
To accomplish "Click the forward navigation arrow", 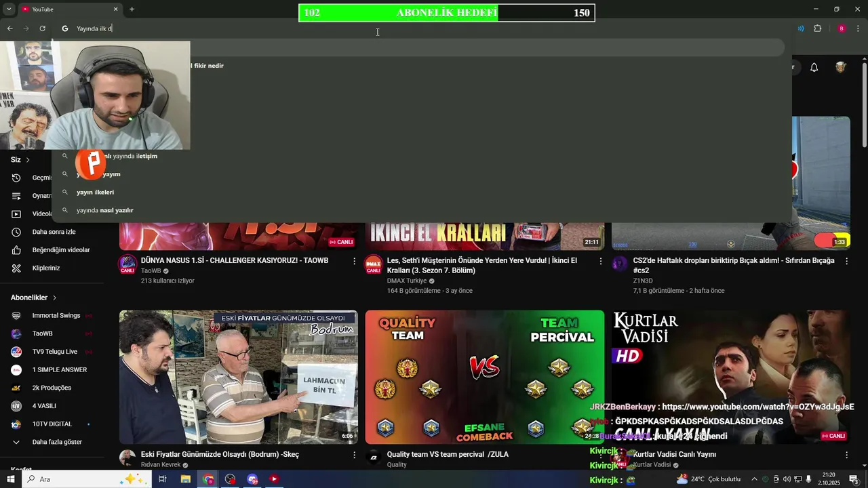I will click(26, 28).
